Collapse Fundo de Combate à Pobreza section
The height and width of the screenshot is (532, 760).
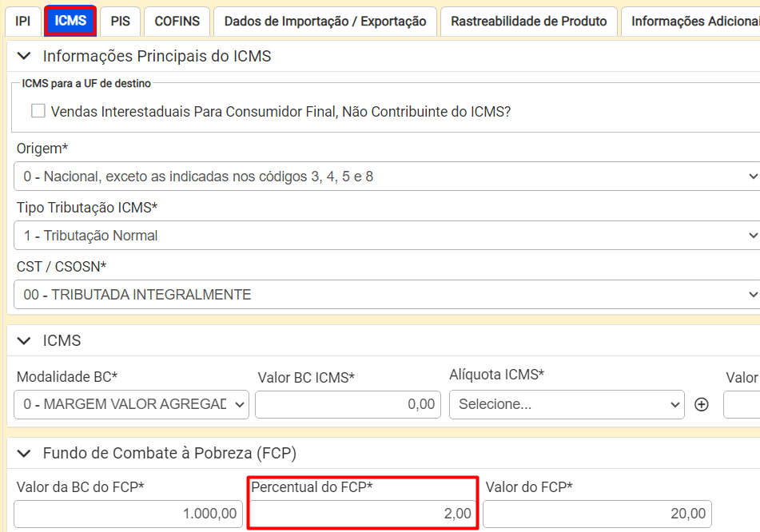pos(25,453)
